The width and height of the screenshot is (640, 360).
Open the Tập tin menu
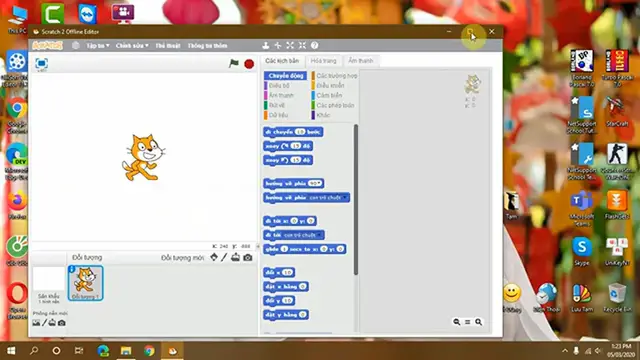point(97,46)
